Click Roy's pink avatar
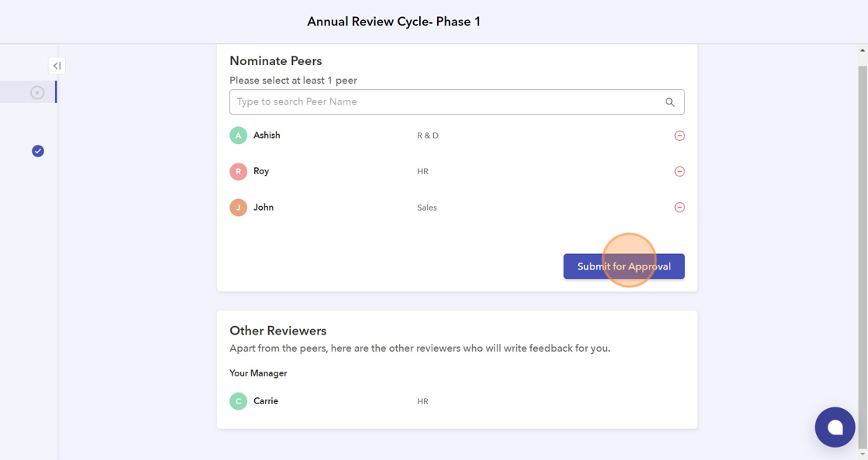The width and height of the screenshot is (868, 460). (238, 171)
